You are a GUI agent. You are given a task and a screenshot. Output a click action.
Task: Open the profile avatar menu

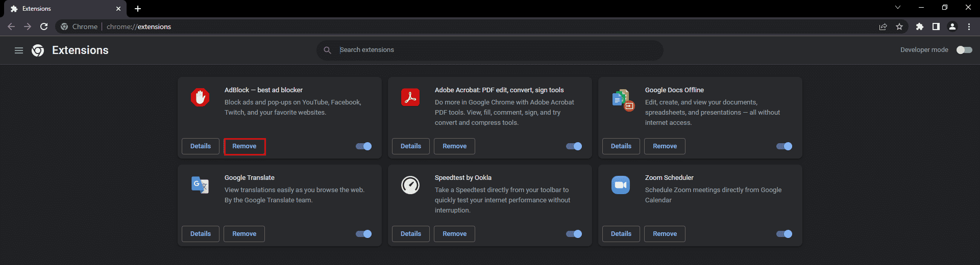click(952, 26)
